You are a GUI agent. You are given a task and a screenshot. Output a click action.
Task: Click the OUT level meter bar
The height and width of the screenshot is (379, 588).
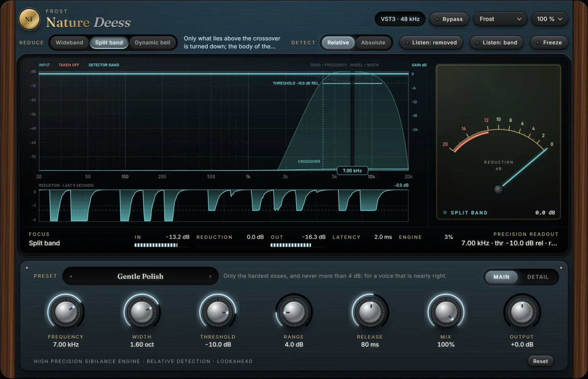point(298,245)
